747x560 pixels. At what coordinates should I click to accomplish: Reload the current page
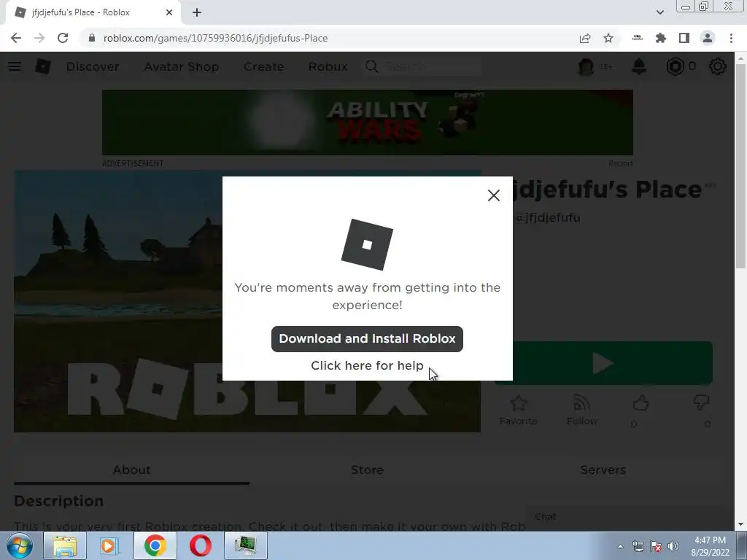pyautogui.click(x=63, y=38)
